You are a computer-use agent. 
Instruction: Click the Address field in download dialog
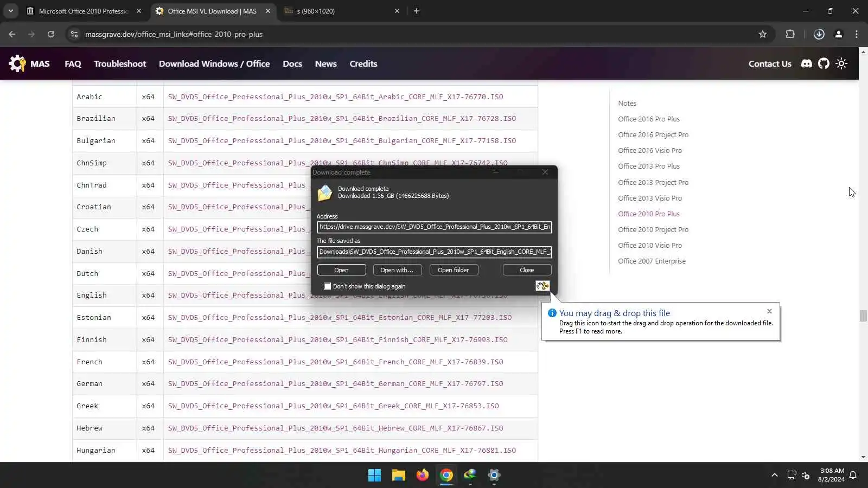(x=435, y=227)
